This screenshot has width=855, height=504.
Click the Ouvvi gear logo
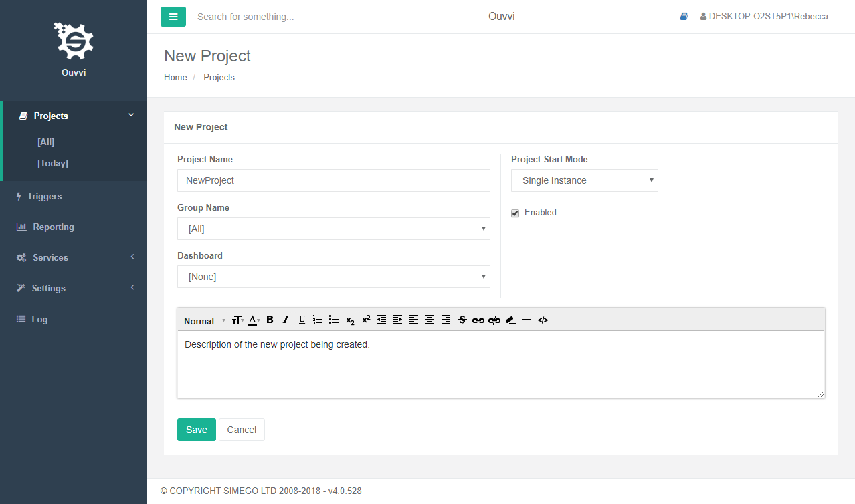click(x=74, y=42)
